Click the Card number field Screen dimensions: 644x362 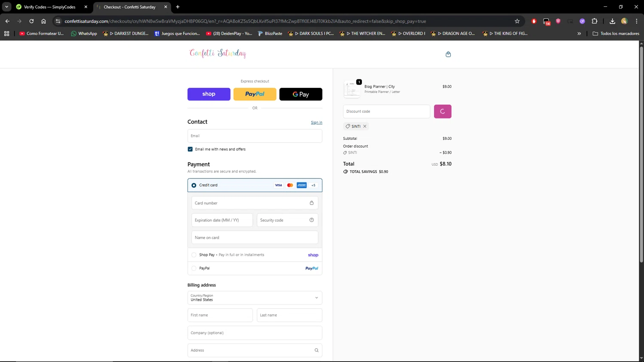tap(255, 203)
